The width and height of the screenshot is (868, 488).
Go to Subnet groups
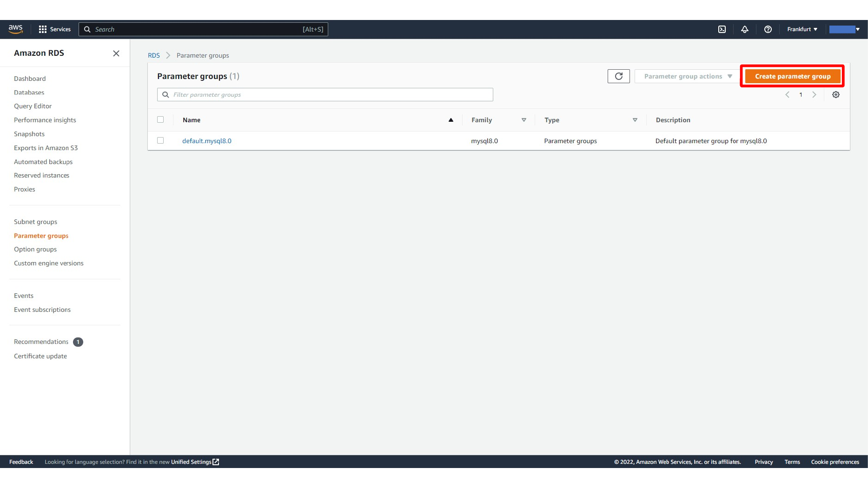[35, 222]
